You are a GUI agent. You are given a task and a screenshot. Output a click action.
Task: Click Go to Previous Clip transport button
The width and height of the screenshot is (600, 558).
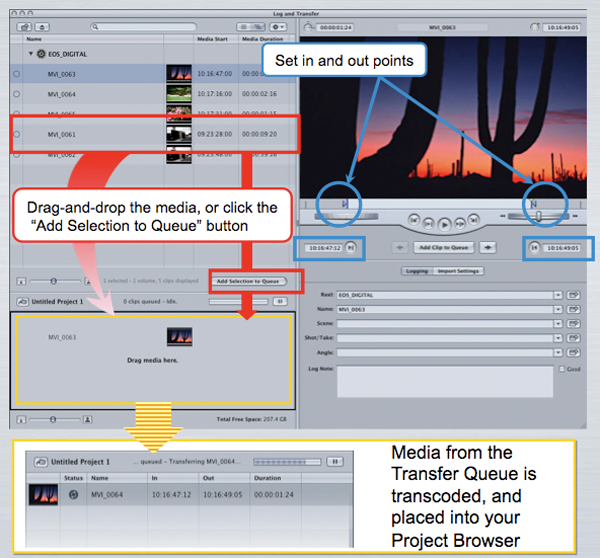(x=414, y=220)
